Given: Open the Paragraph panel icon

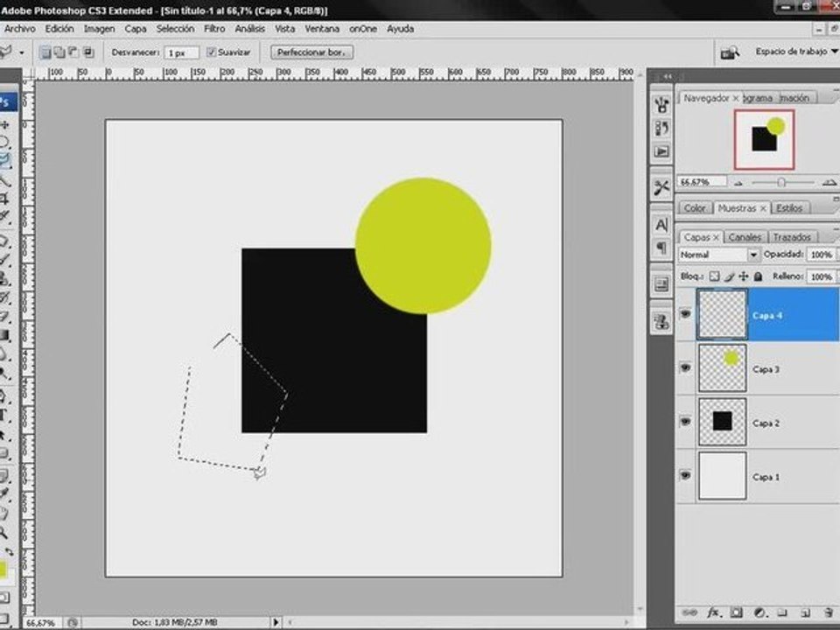Looking at the screenshot, I should pyautogui.click(x=661, y=248).
